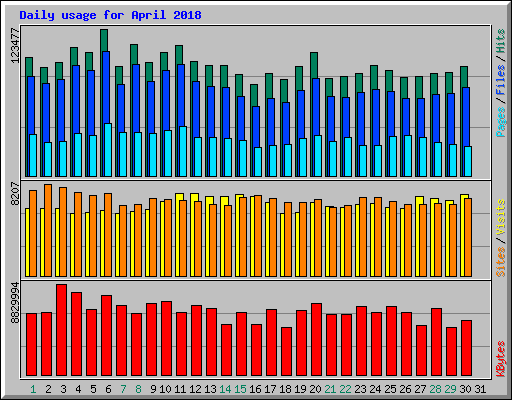Click the day 23 label on x-axis
Image resolution: width=512 pixels, height=400 pixels.
(x=360, y=389)
